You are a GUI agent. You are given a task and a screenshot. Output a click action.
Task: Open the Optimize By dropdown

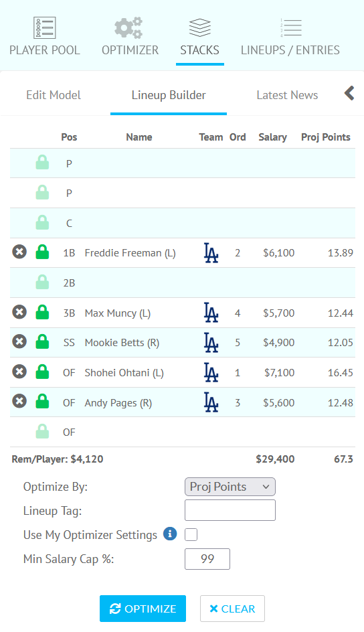230,487
